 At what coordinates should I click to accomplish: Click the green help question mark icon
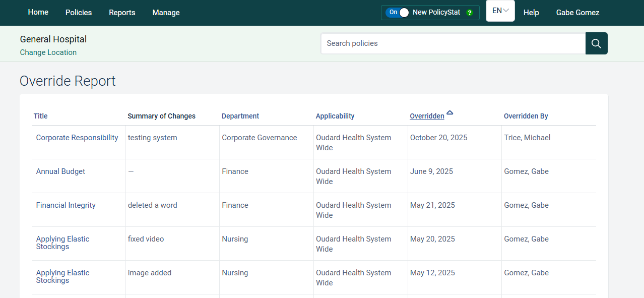[x=470, y=13]
